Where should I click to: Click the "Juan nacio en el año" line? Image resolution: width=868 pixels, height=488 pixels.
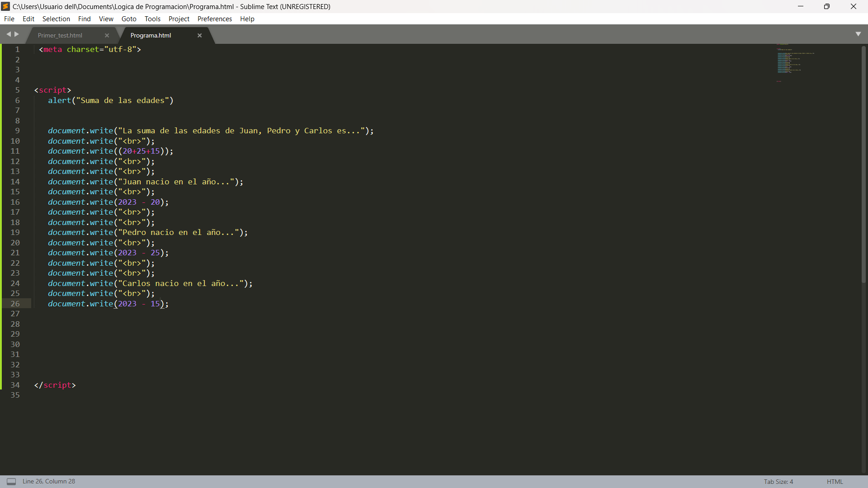(146, 182)
